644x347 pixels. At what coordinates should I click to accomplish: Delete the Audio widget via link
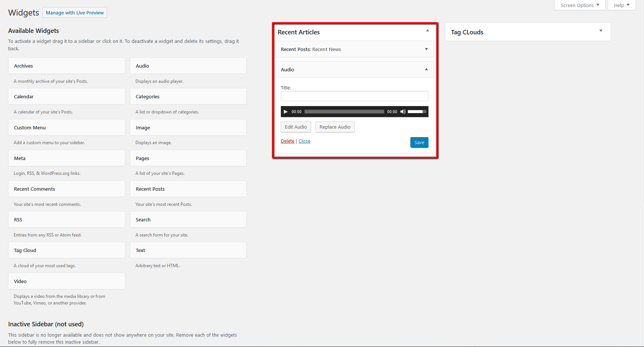point(287,141)
